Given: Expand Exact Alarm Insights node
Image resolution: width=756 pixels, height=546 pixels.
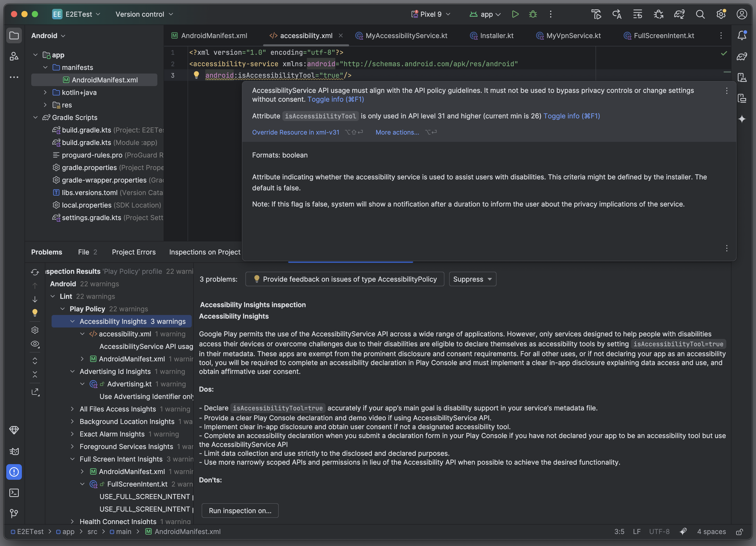Looking at the screenshot, I should pyautogui.click(x=72, y=434).
